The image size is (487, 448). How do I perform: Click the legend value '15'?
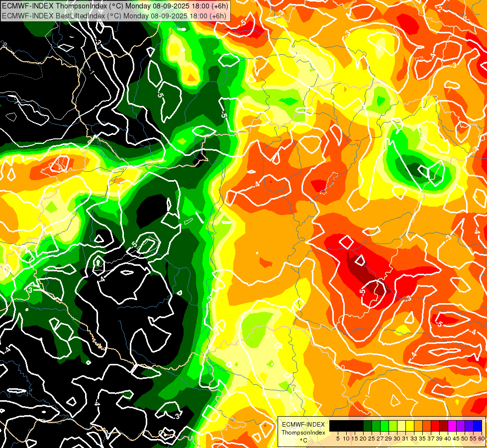(355, 439)
